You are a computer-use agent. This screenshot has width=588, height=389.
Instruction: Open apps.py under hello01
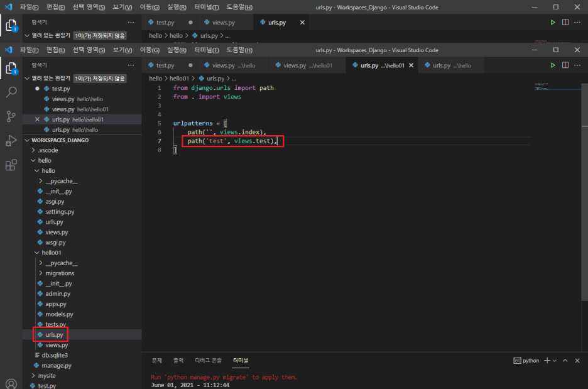pyautogui.click(x=56, y=304)
